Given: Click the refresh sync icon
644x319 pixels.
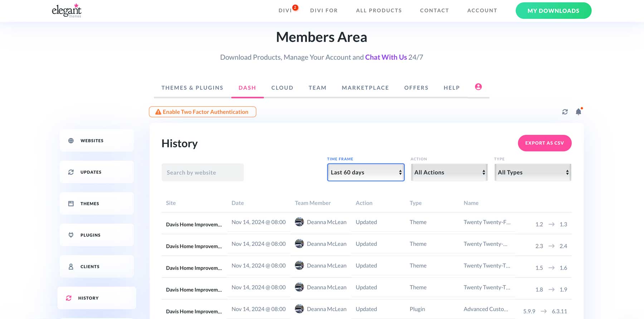Looking at the screenshot, I should click(565, 112).
